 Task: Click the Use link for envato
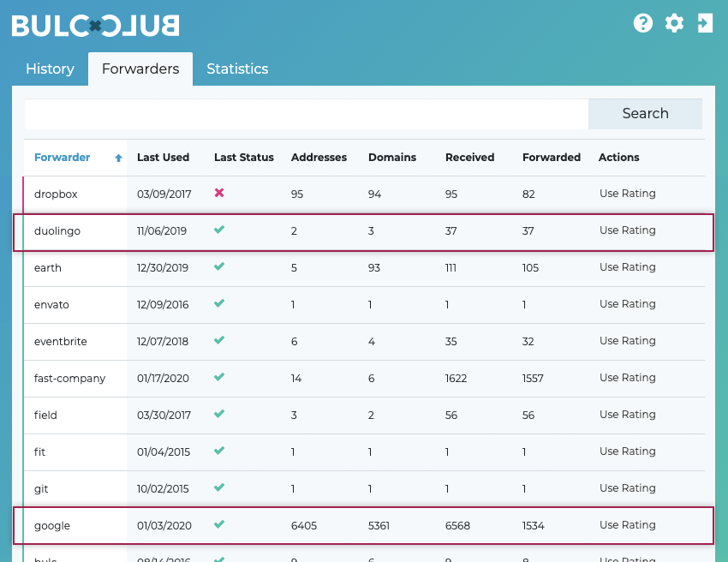click(609, 304)
